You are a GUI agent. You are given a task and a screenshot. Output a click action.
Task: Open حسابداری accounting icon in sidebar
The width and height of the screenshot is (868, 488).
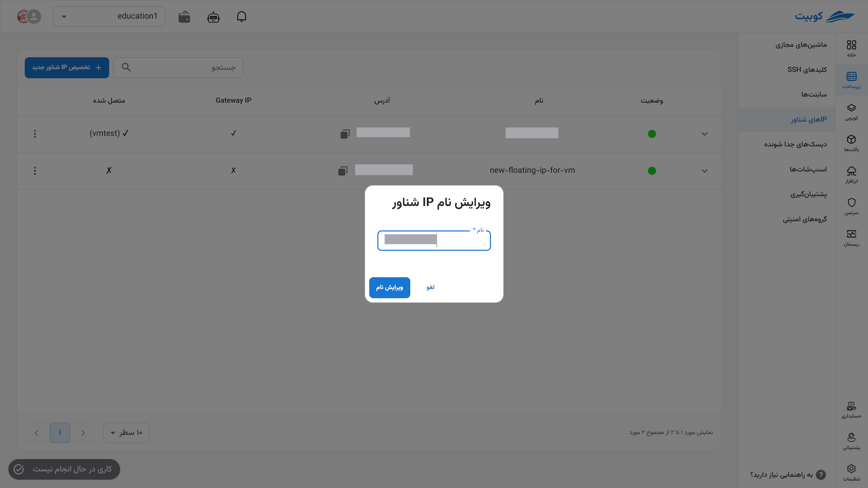[x=851, y=410]
